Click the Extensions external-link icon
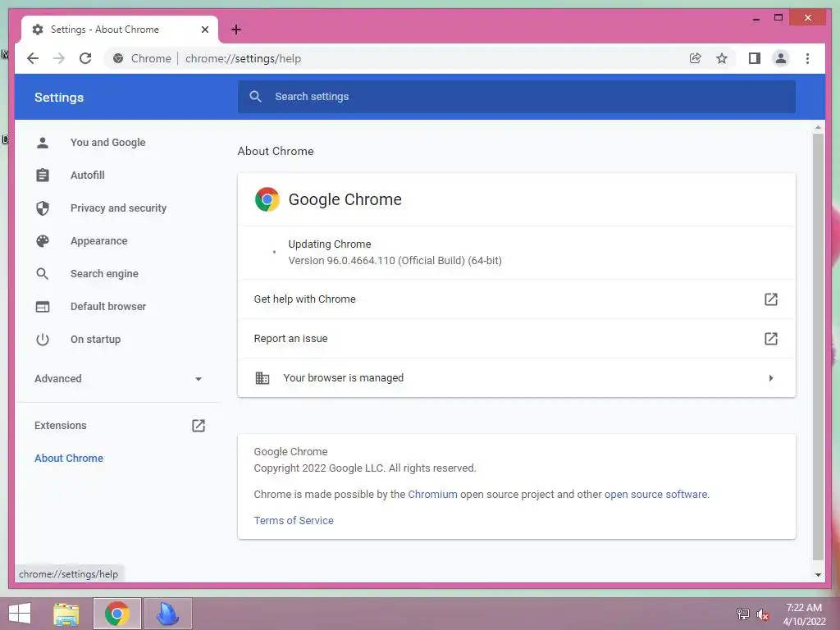This screenshot has width=840, height=630. 199,426
